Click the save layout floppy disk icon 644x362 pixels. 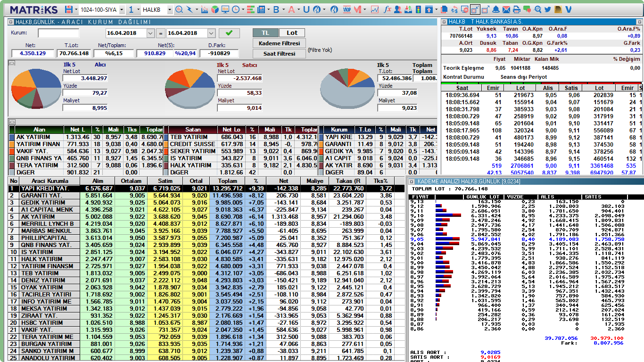[69, 9]
